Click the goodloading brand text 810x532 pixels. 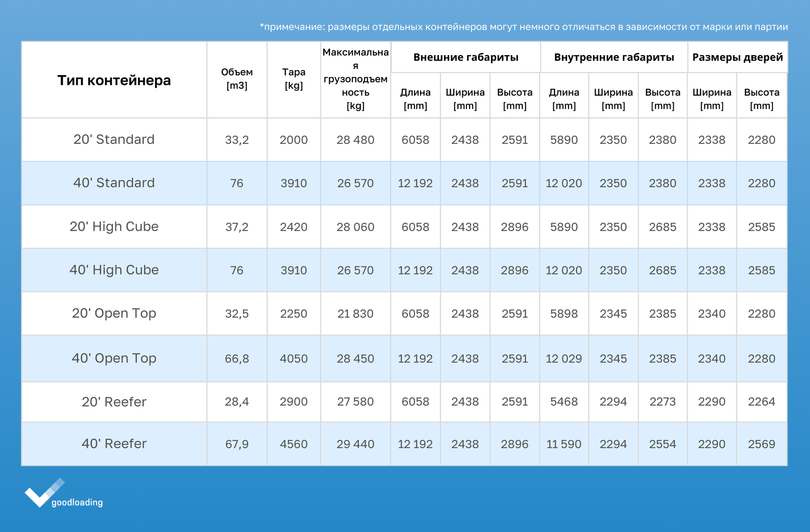point(77,502)
